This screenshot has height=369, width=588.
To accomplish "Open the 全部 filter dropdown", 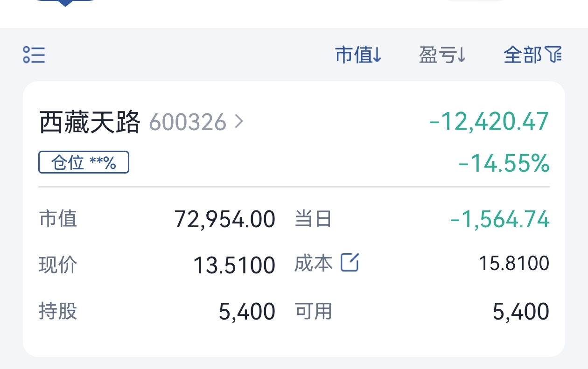I will pyautogui.click(x=532, y=55).
